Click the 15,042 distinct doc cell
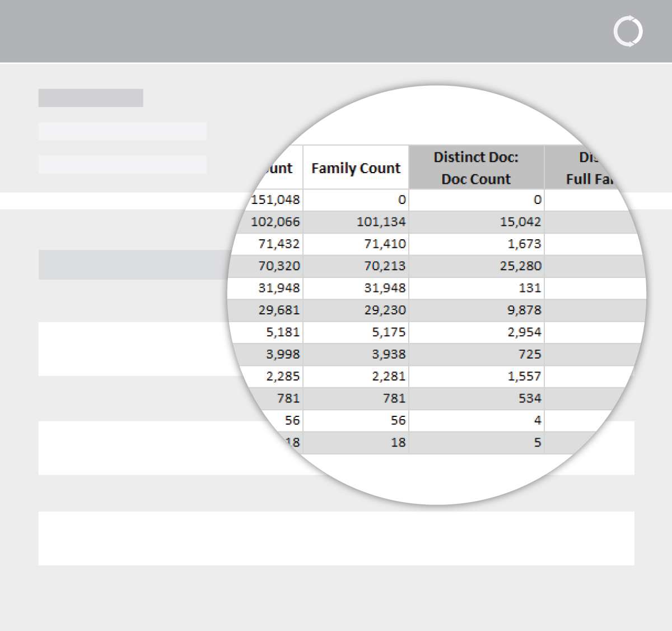 point(520,222)
